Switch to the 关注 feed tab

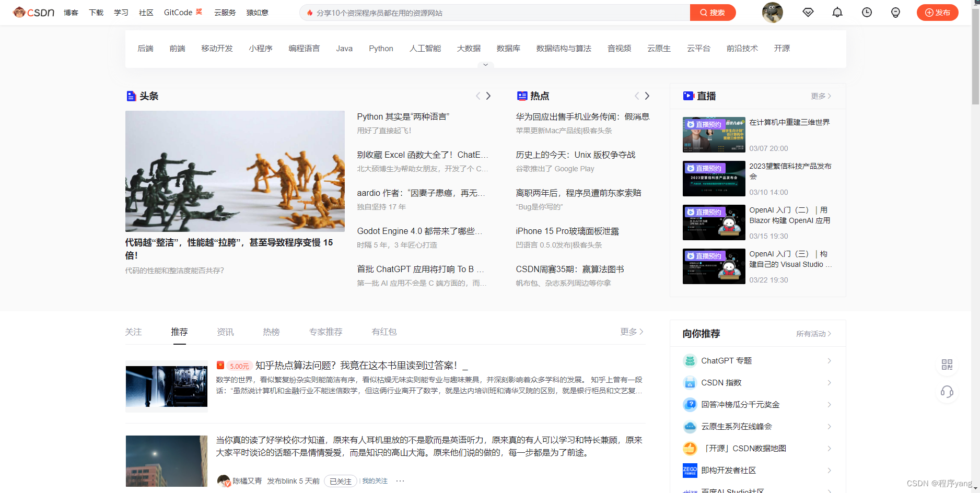[134, 332]
